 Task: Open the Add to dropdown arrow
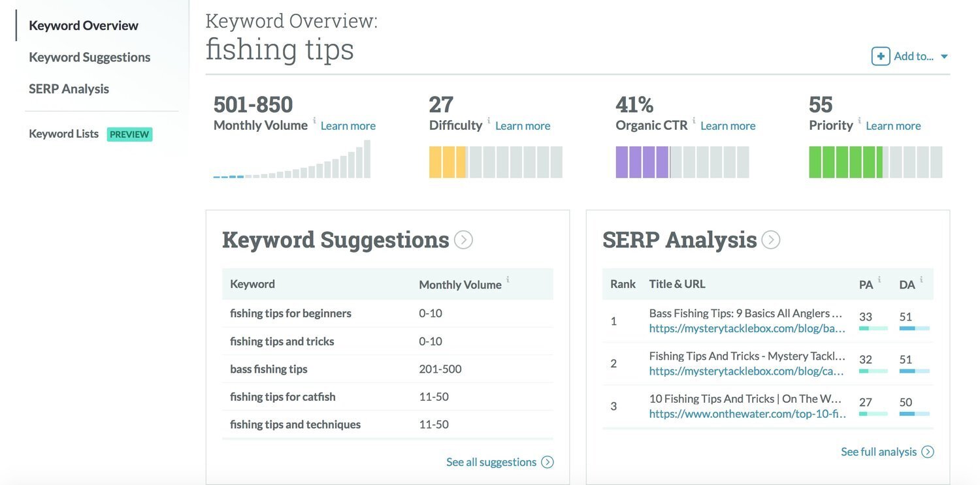pyautogui.click(x=944, y=57)
